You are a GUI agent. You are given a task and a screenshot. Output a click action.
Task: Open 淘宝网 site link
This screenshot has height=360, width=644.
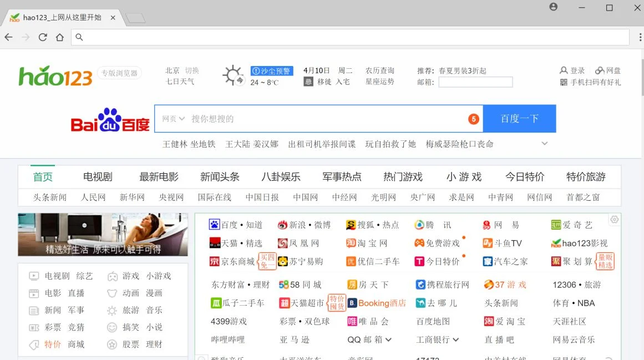pos(367,243)
